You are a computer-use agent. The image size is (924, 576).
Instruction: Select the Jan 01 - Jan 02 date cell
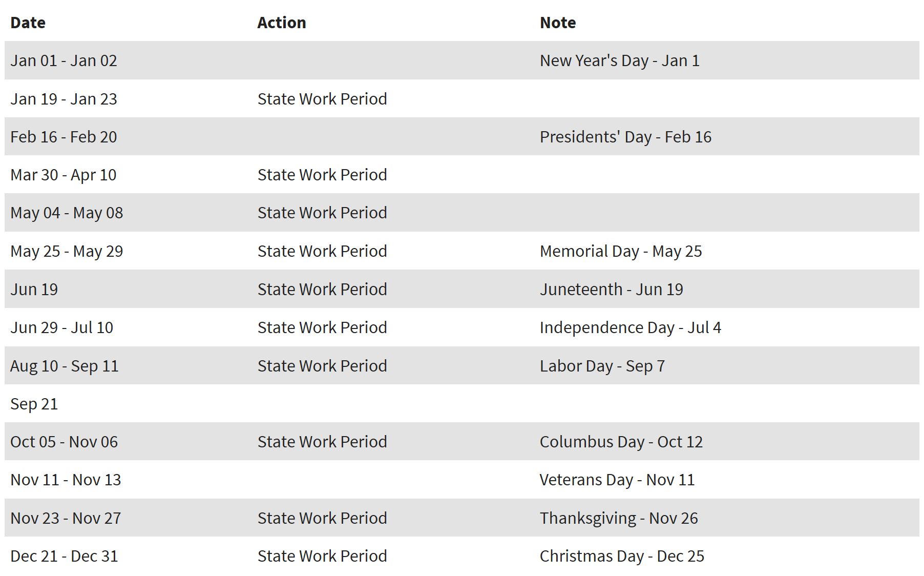(x=64, y=60)
